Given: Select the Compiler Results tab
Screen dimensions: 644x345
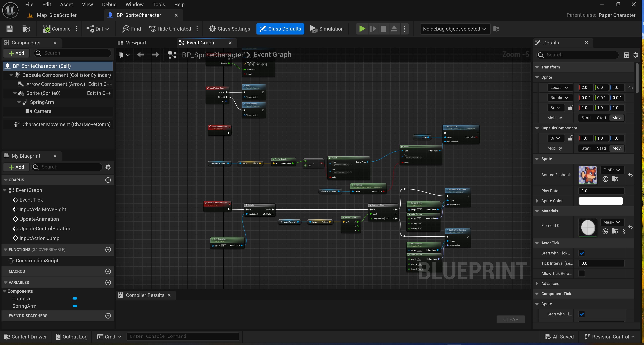Looking at the screenshot, I should 145,295.
